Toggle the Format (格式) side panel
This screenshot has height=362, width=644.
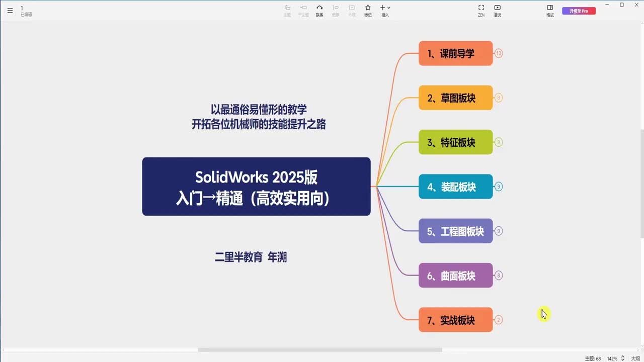click(550, 11)
